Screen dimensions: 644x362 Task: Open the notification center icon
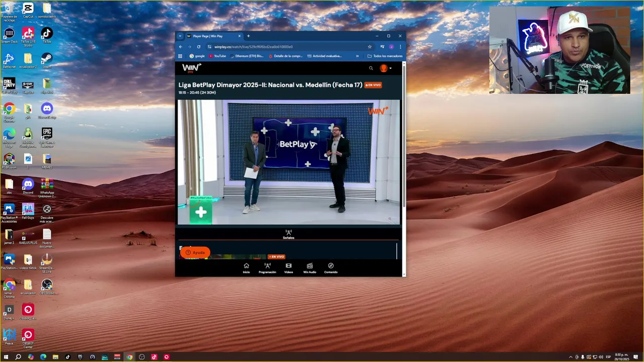(x=636, y=357)
